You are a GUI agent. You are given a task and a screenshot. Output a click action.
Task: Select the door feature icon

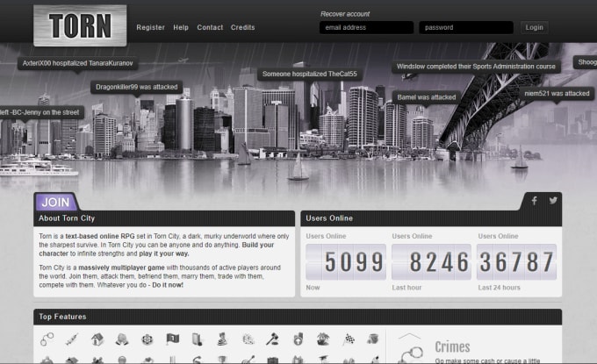click(x=198, y=339)
